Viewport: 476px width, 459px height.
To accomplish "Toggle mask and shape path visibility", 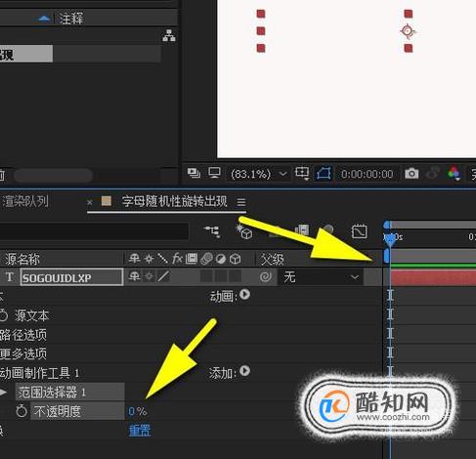I will pos(324,174).
